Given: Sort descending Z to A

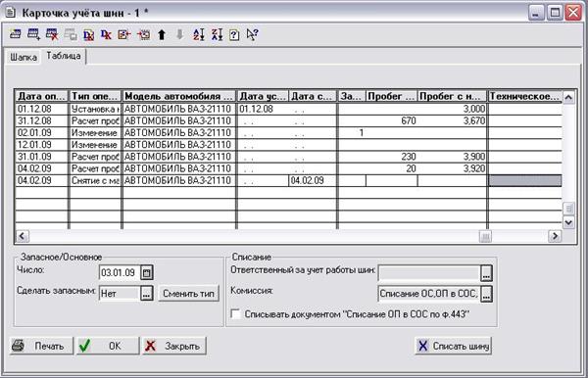Looking at the screenshot, I should pos(217,35).
